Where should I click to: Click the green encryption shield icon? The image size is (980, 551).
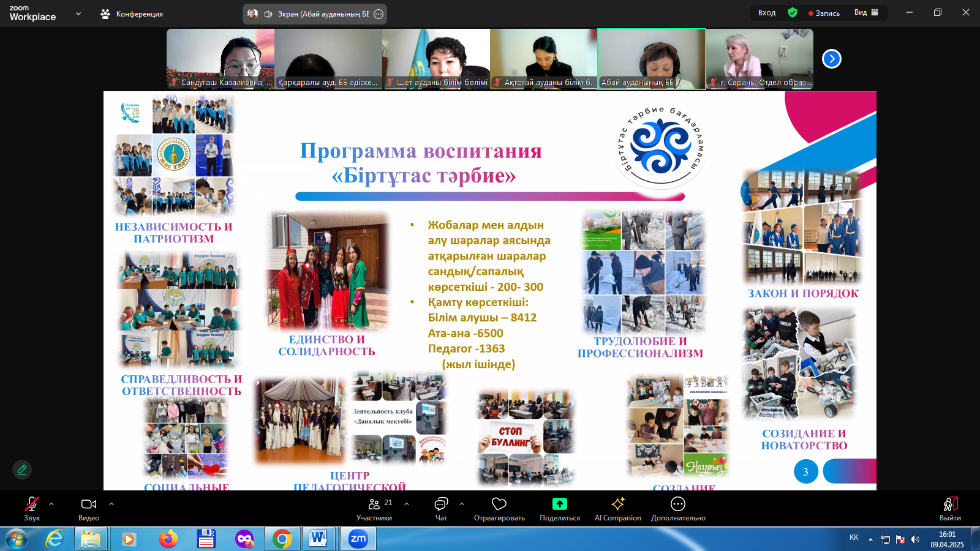coord(793,13)
